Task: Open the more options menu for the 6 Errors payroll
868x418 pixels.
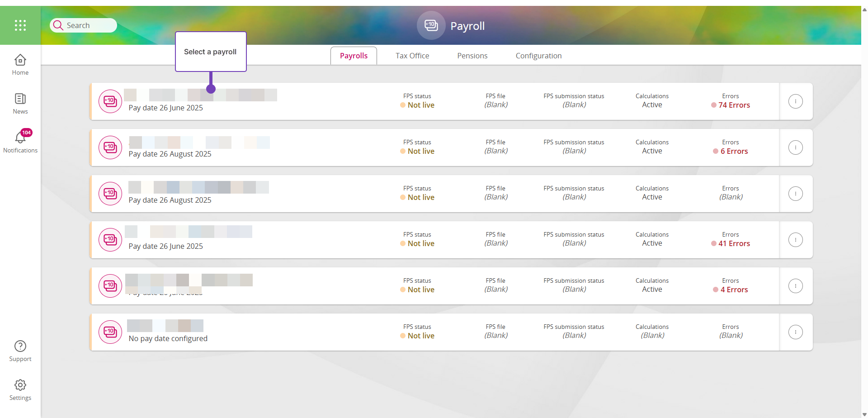Action: (x=795, y=147)
